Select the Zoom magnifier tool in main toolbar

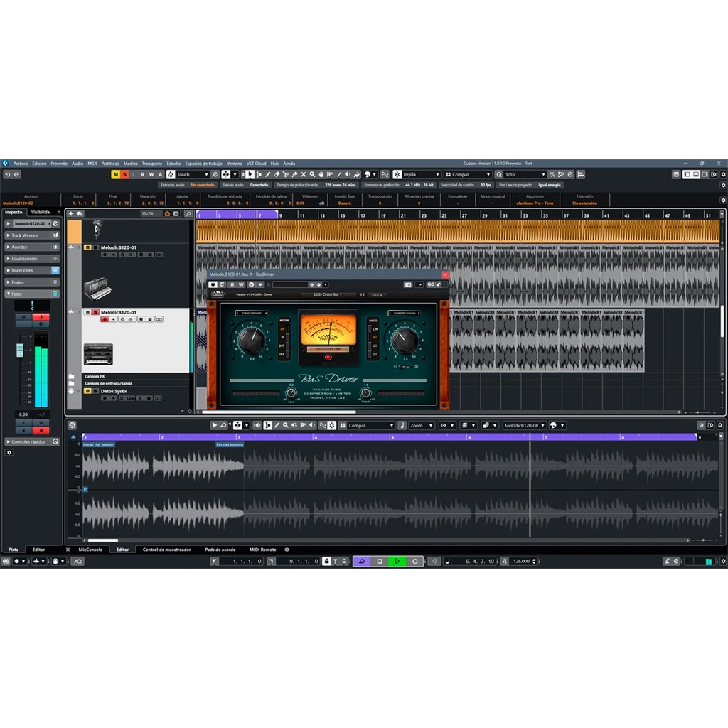point(312,175)
